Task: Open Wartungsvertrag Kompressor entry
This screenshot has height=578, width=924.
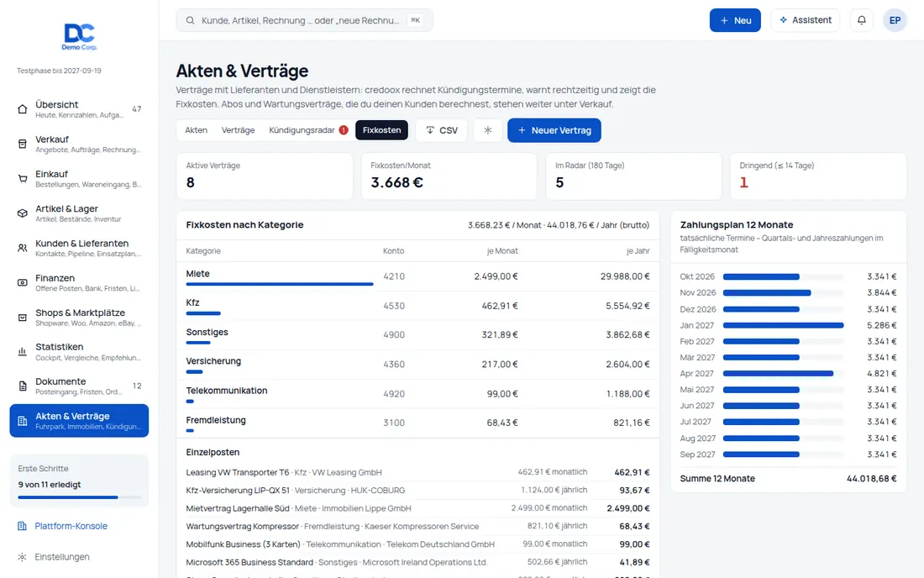Action: [x=417, y=526]
